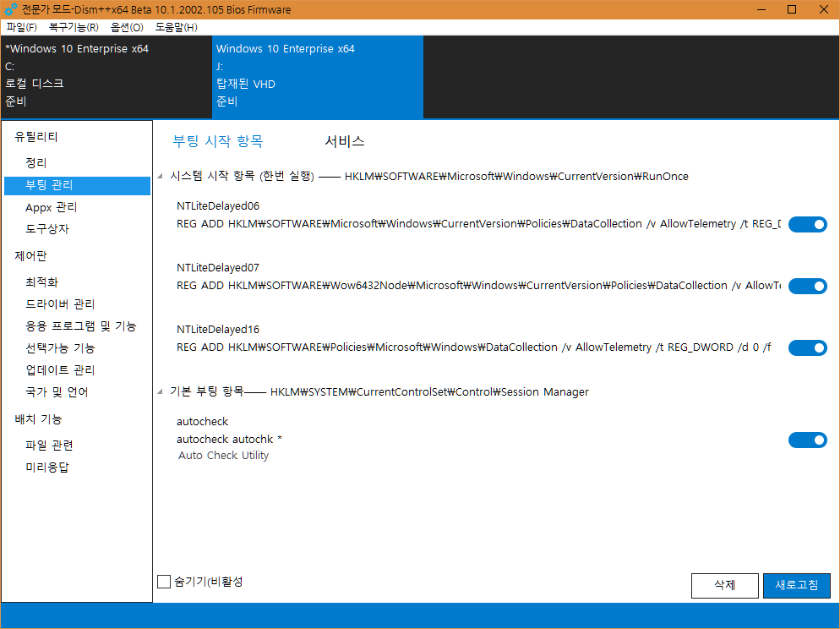Click the 새로고침 button
The image size is (840, 629).
(797, 585)
